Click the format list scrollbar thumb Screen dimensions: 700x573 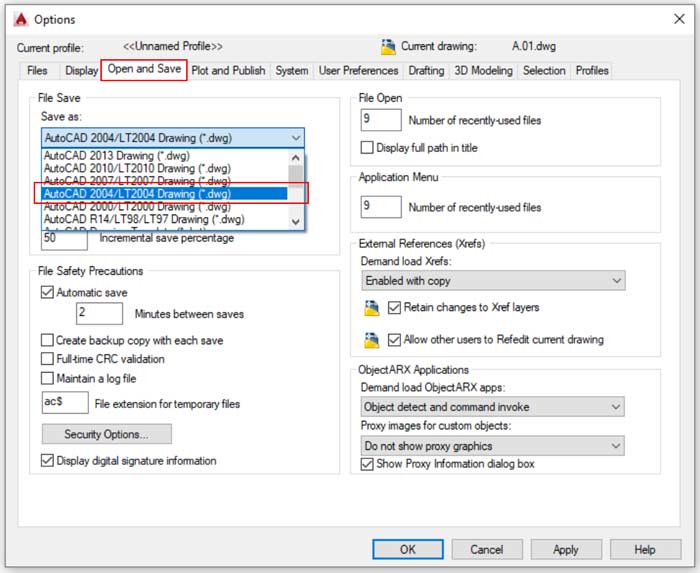click(296, 176)
